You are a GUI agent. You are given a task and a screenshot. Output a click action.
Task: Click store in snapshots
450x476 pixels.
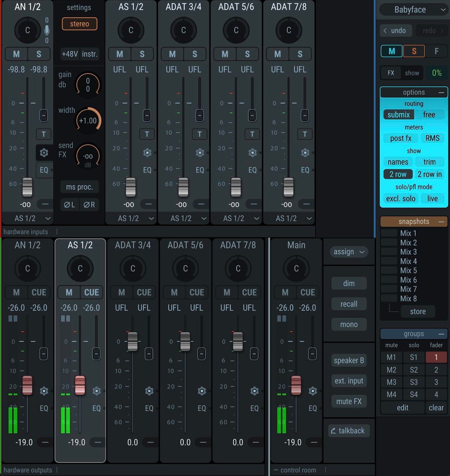[x=418, y=311]
